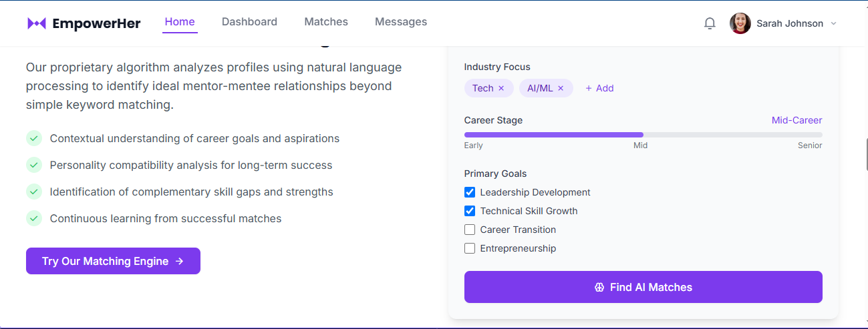Remove the Tech industry tag
This screenshot has height=329, width=868.
tap(501, 88)
